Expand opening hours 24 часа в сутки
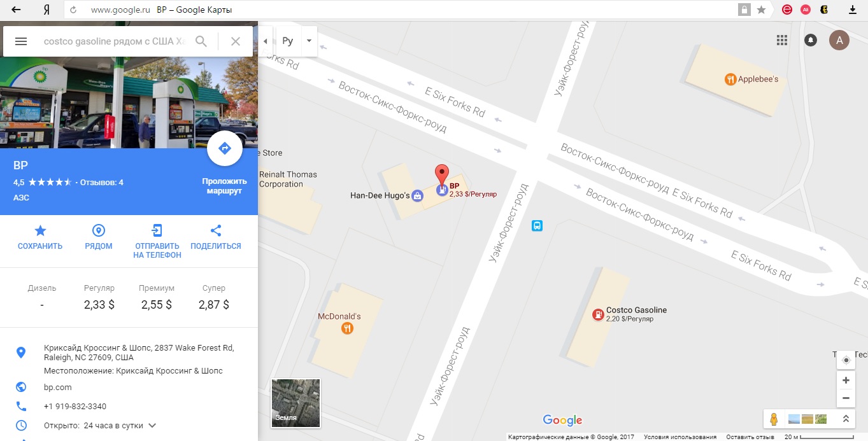 (x=152, y=425)
